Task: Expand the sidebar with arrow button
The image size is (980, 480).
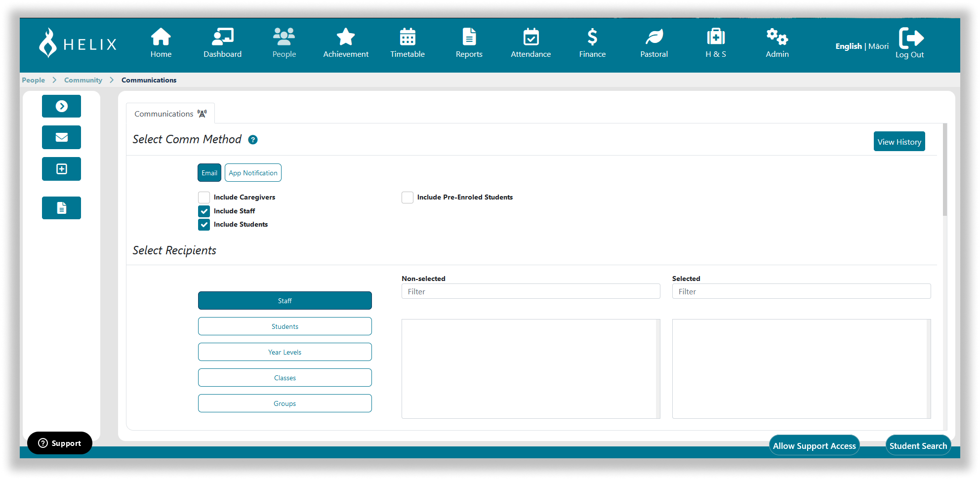Action: click(x=61, y=106)
